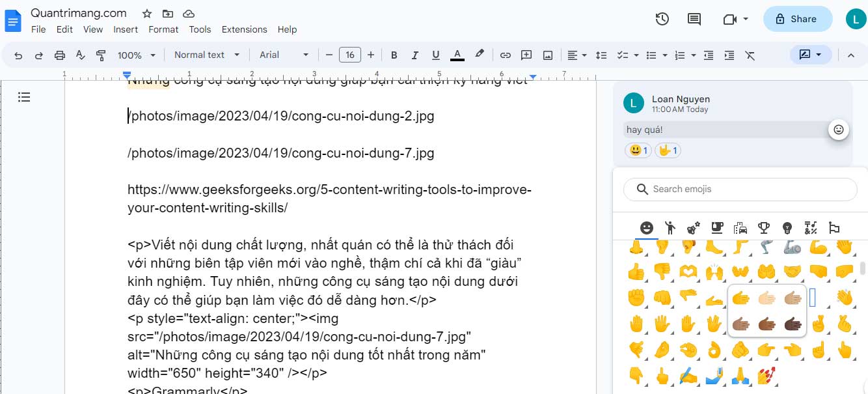The width and height of the screenshot is (868, 394).
Task: Open the Tools menu
Action: coord(200,29)
